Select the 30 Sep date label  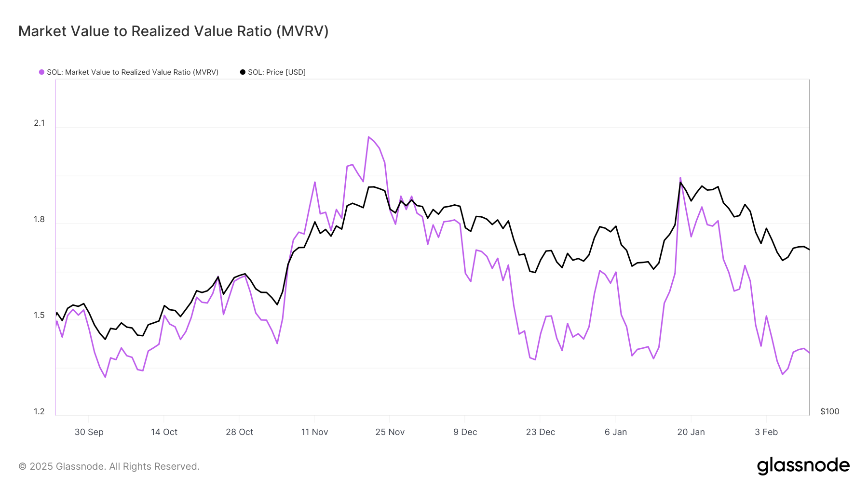[89, 432]
